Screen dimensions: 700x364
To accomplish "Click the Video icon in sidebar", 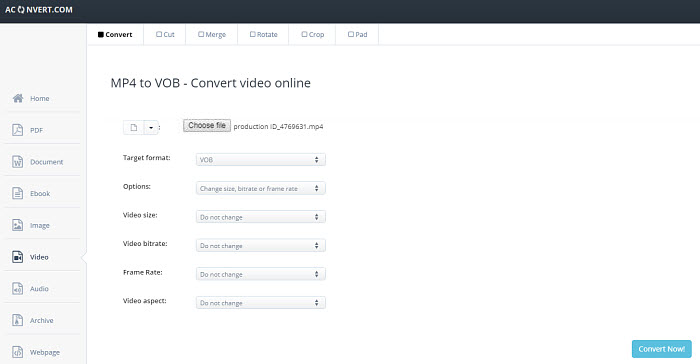I will pos(17,257).
